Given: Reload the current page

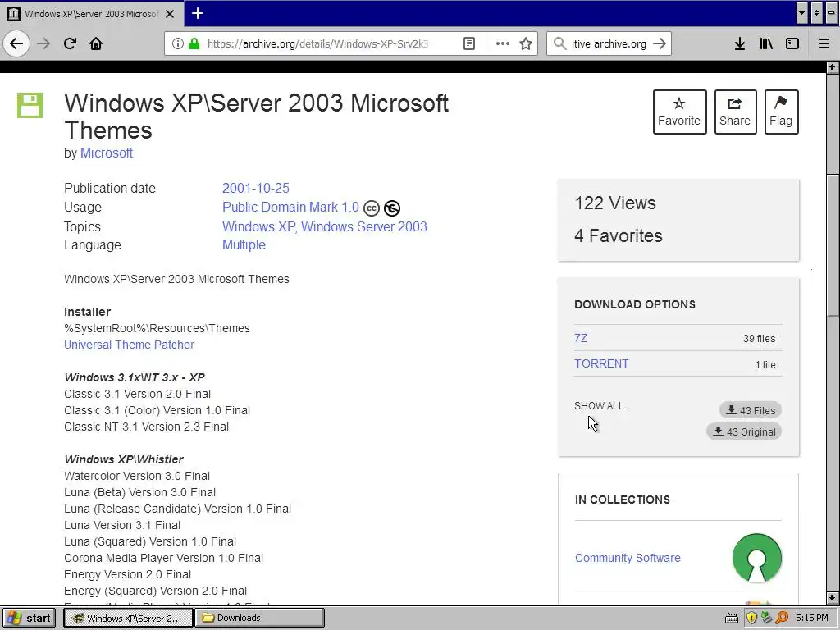Looking at the screenshot, I should [x=70, y=43].
